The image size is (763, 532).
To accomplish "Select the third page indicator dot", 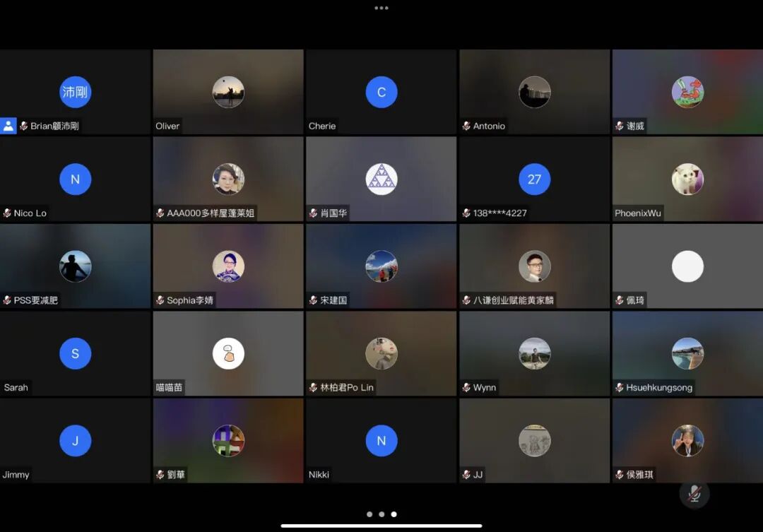I will tap(394, 514).
